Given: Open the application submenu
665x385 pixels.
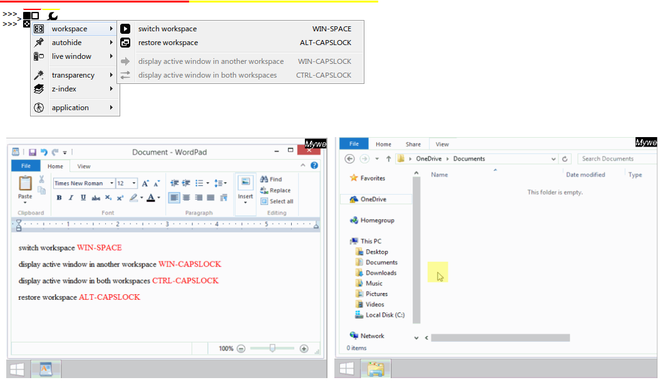Looking at the screenshot, I should 74,108.
